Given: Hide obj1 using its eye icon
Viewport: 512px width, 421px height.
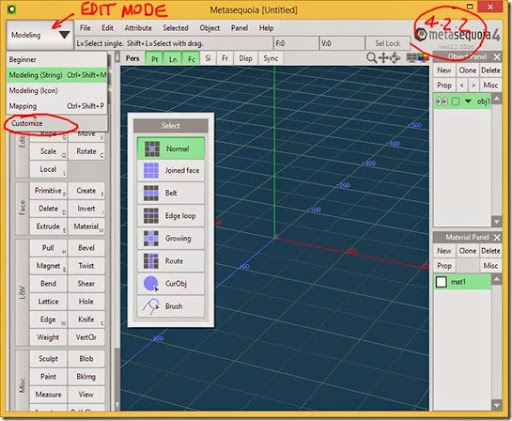Looking at the screenshot, I should point(442,101).
